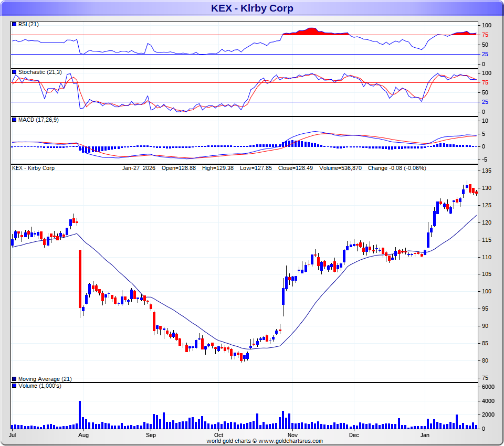Click the RSI (21) label
Viewport: 504px width, 446px height.
click(28, 24)
